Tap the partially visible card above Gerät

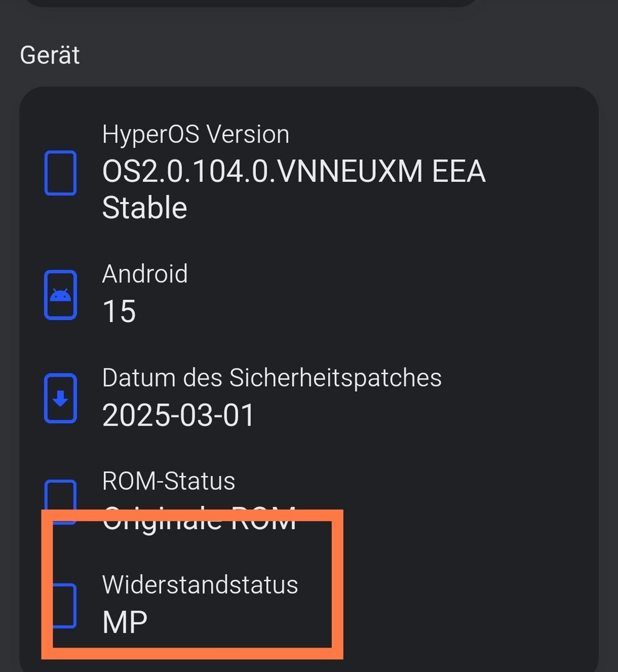(249, 3)
